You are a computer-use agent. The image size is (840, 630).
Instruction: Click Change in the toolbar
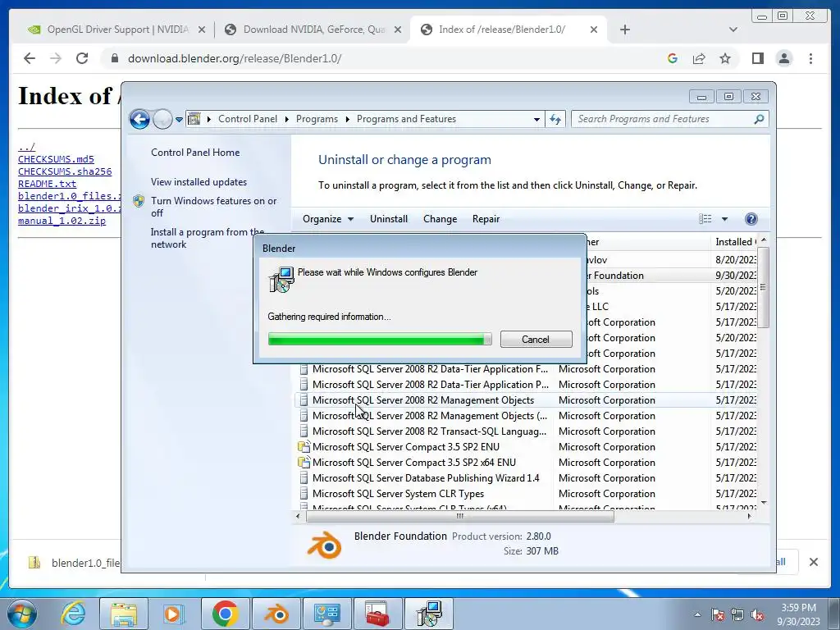coord(440,218)
